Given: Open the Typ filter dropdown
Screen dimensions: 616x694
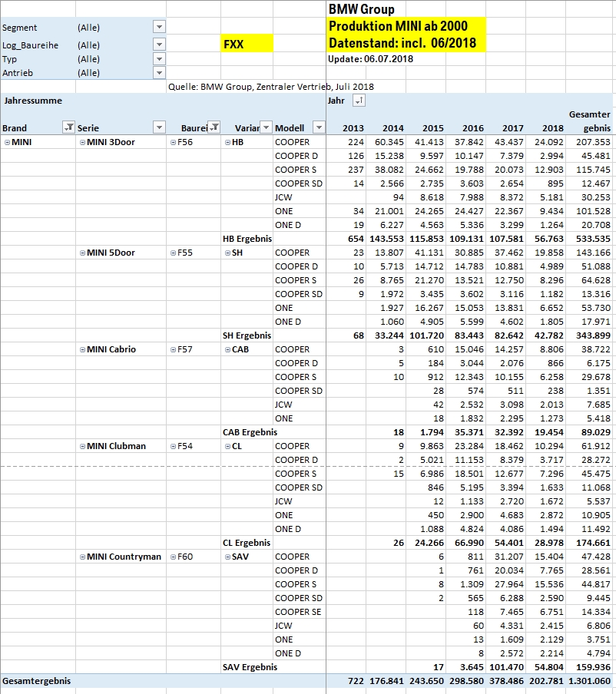Looking at the screenshot, I should [160, 59].
